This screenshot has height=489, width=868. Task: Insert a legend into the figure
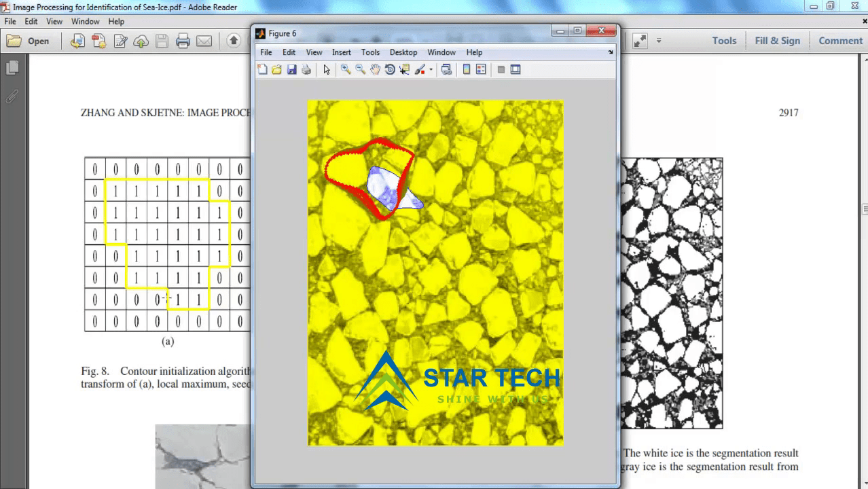coord(481,69)
